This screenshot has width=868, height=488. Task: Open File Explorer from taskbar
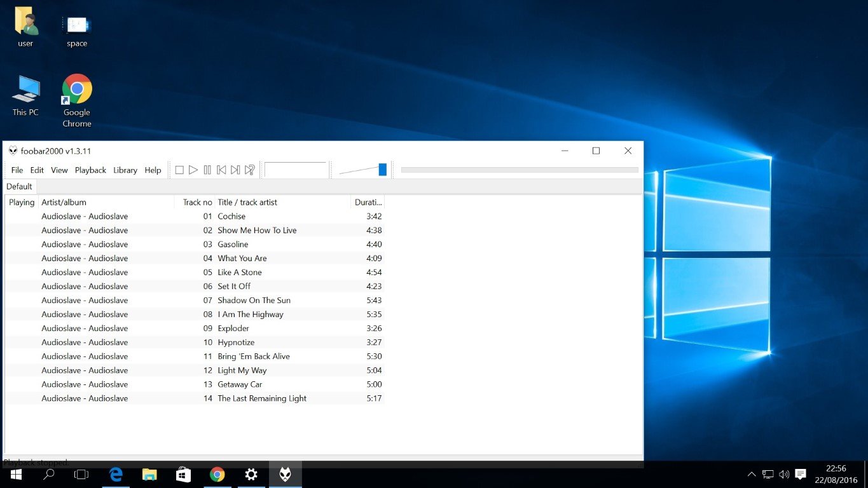149,475
